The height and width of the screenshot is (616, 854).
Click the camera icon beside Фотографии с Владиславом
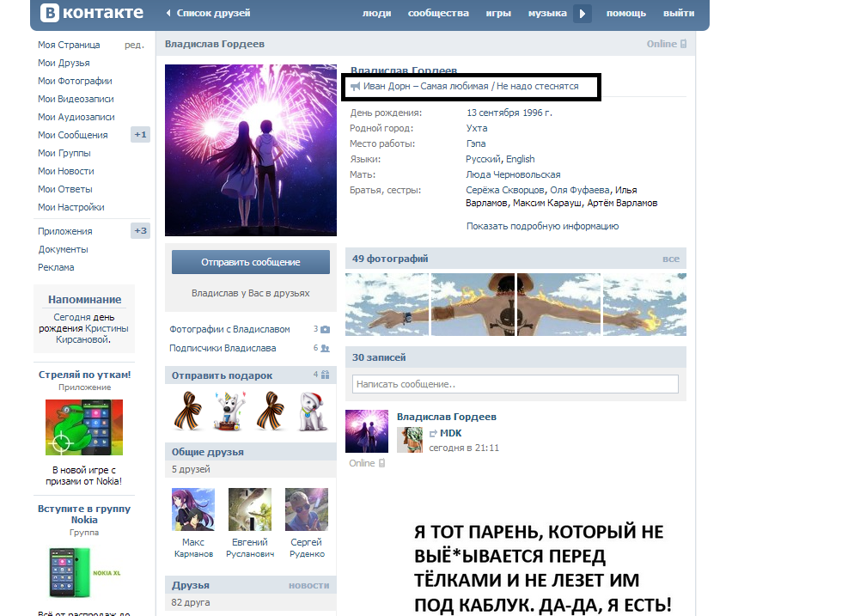(x=325, y=330)
